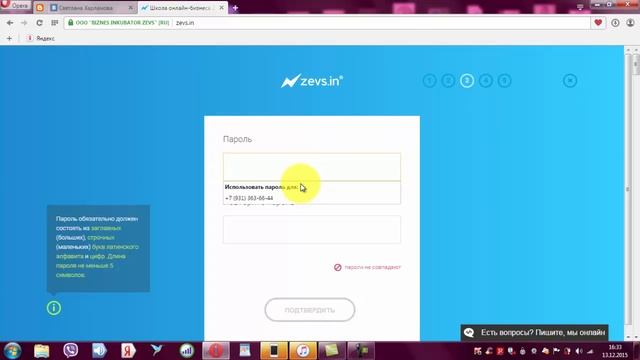Open the volume tray icon
The height and width of the screenshot is (360, 640).
pyautogui.click(x=579, y=351)
